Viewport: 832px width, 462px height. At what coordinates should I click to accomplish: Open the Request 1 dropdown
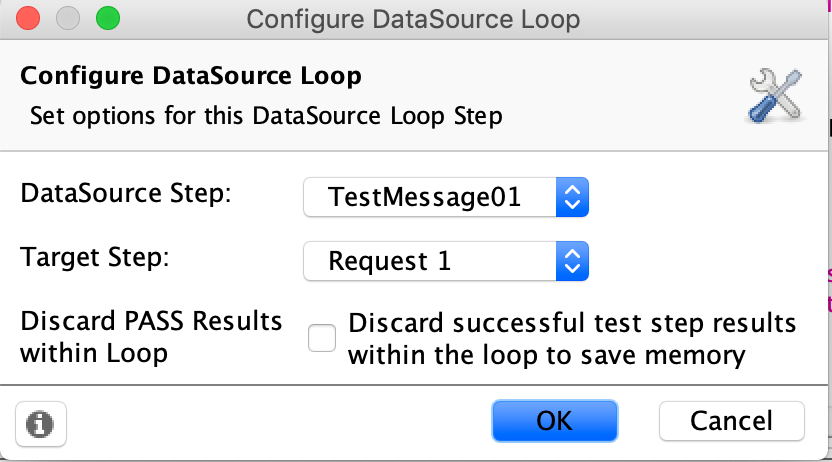(430, 262)
